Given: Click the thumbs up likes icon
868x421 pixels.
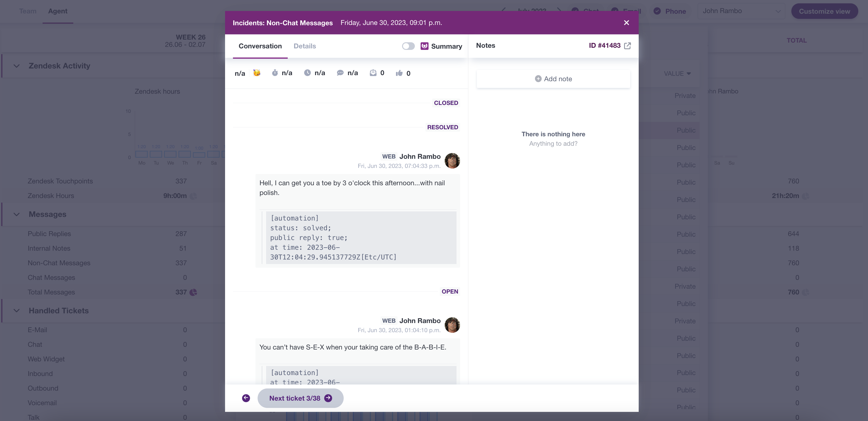Looking at the screenshot, I should tap(399, 73).
